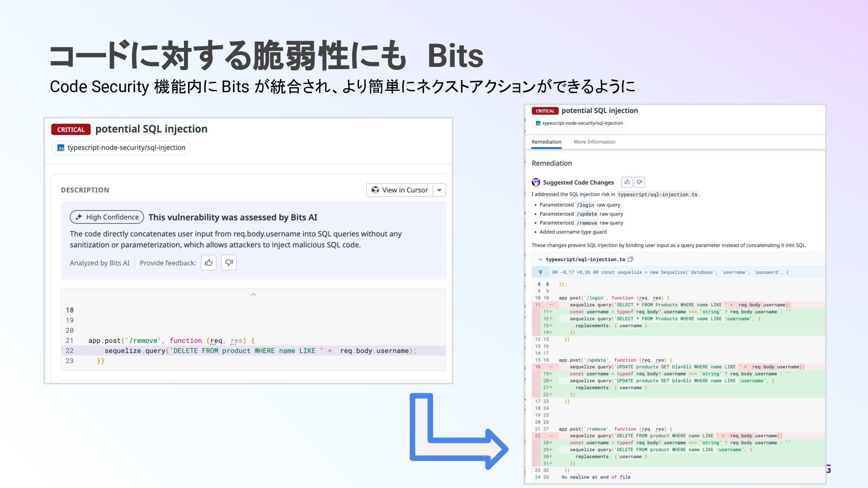The width and height of the screenshot is (868, 488).
Task: Click the Cursor logo in View button
Action: [x=375, y=190]
